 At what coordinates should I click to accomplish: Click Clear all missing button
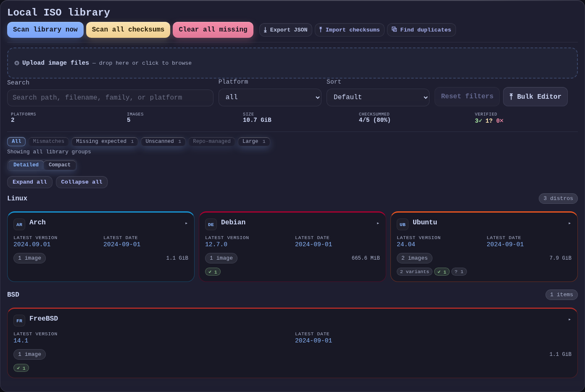(213, 30)
